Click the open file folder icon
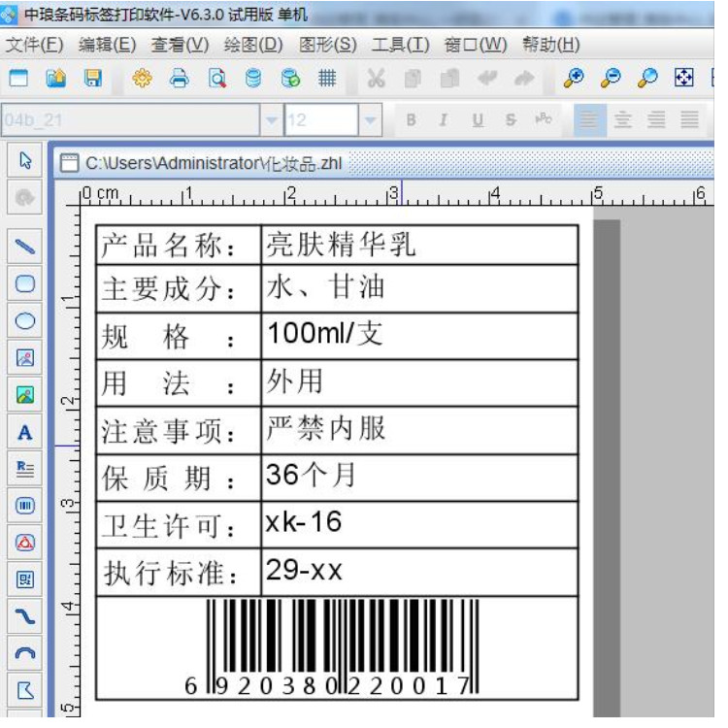The width and height of the screenshot is (728, 728). (x=55, y=78)
